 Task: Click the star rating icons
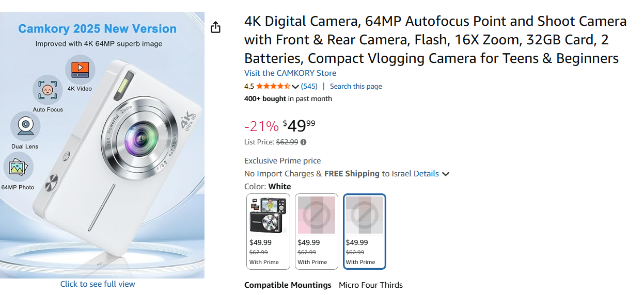[273, 86]
